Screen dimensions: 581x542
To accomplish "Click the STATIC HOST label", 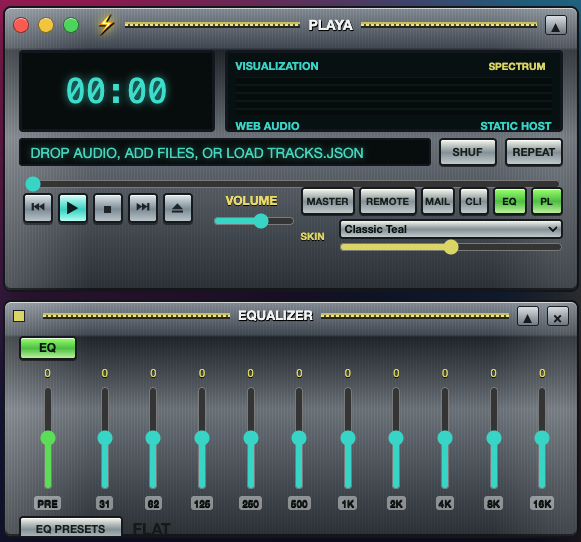I will (x=516, y=126).
